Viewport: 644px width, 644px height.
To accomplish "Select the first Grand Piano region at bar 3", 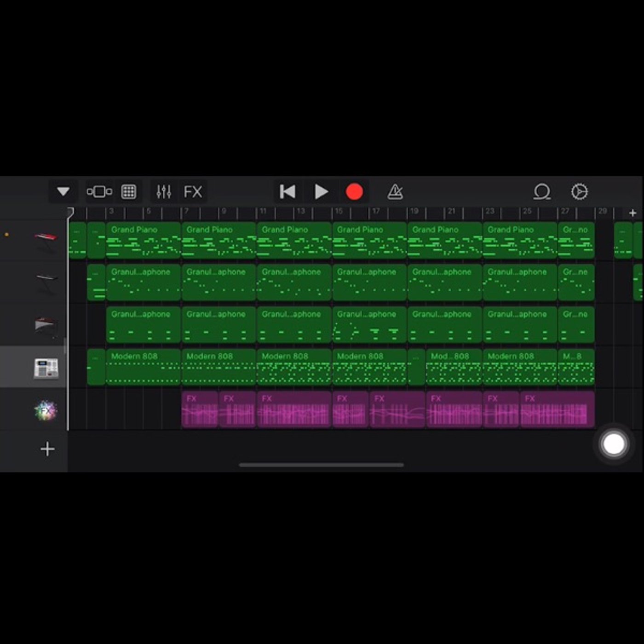I will coord(144,240).
